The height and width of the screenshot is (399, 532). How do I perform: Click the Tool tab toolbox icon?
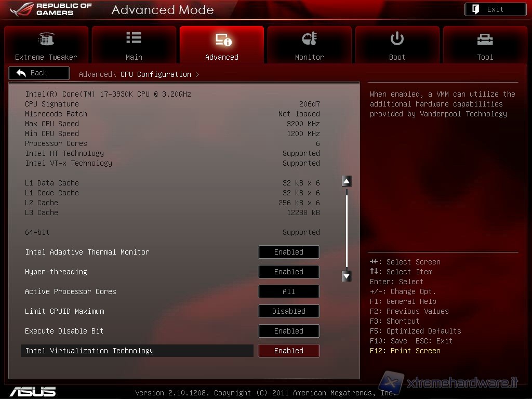pyautogui.click(x=485, y=39)
